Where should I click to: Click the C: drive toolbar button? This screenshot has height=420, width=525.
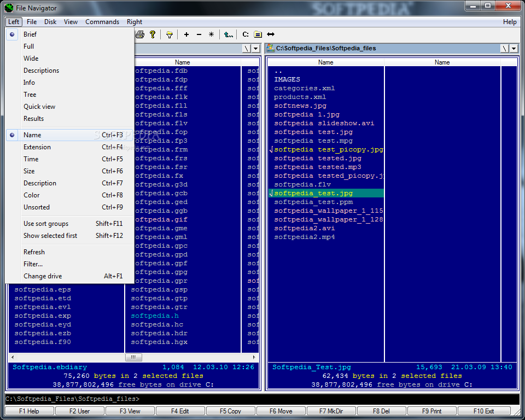246,34
